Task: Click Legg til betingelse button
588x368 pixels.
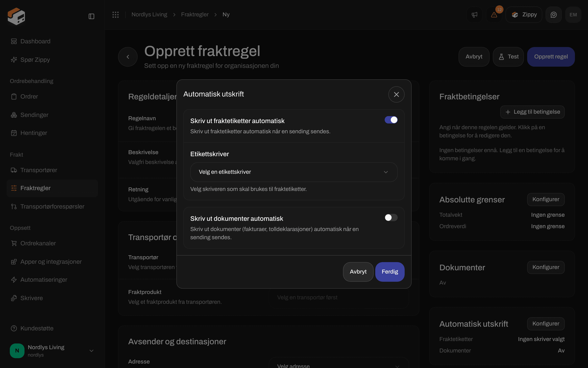Action: 532,112
